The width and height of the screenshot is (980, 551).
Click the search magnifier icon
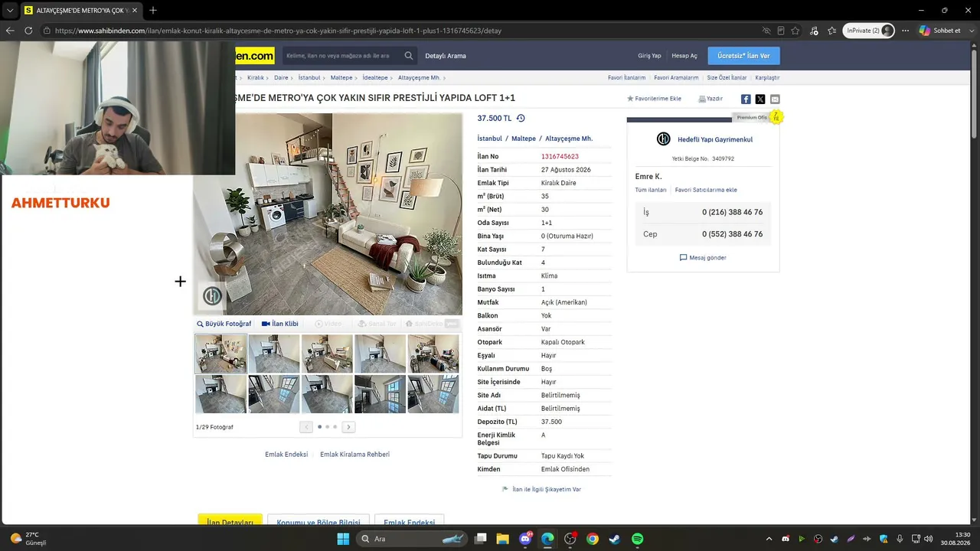(409, 56)
